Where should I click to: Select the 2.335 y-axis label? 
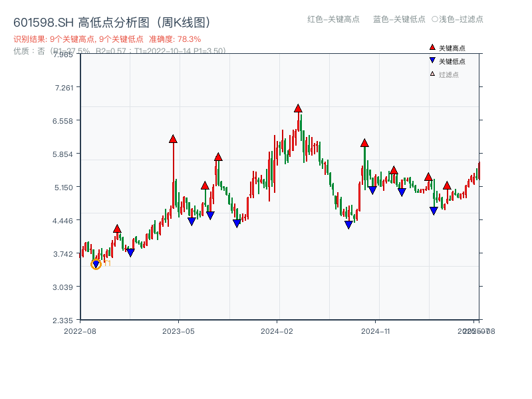click(x=63, y=321)
